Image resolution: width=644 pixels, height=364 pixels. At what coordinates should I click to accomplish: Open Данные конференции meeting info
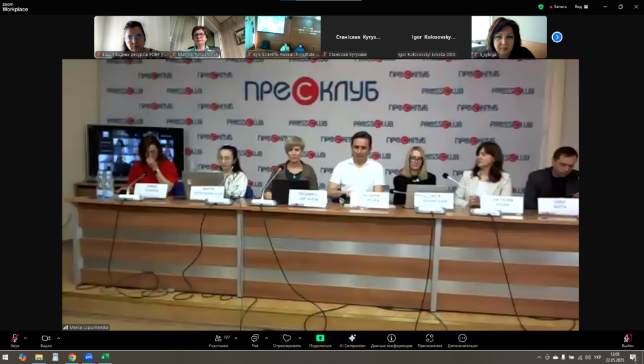391,340
